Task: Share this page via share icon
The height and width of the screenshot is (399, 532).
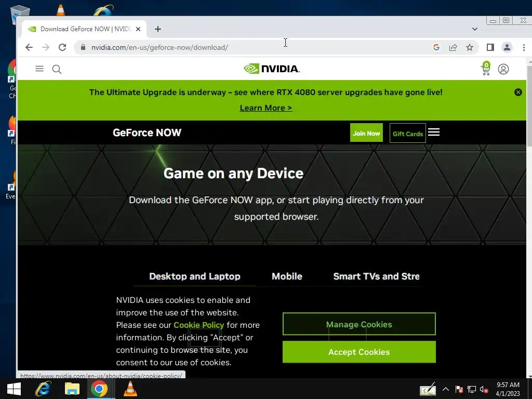Action: [x=453, y=47]
